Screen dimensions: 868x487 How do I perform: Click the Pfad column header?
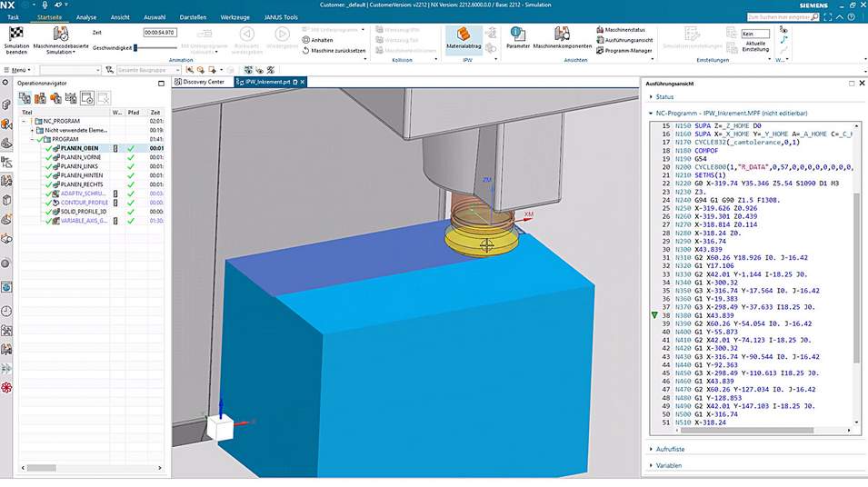134,113
